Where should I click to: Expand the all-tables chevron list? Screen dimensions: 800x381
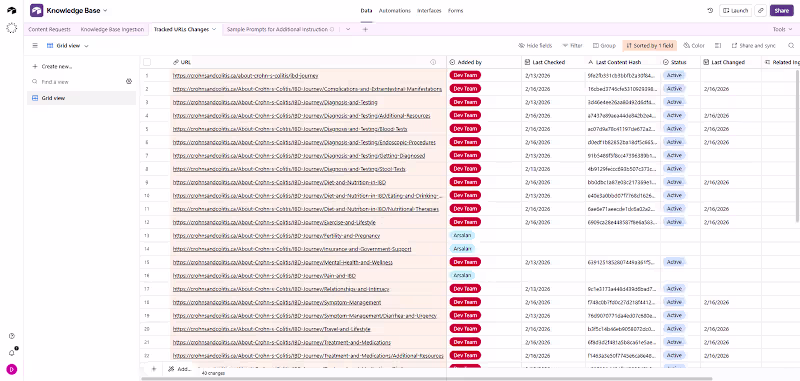[x=348, y=30]
